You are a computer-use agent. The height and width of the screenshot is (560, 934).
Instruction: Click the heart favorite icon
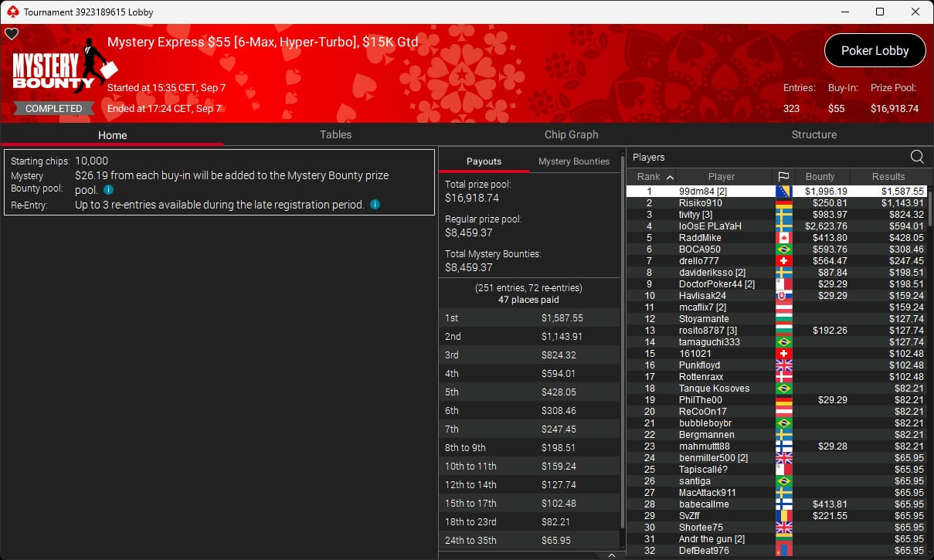(12, 34)
